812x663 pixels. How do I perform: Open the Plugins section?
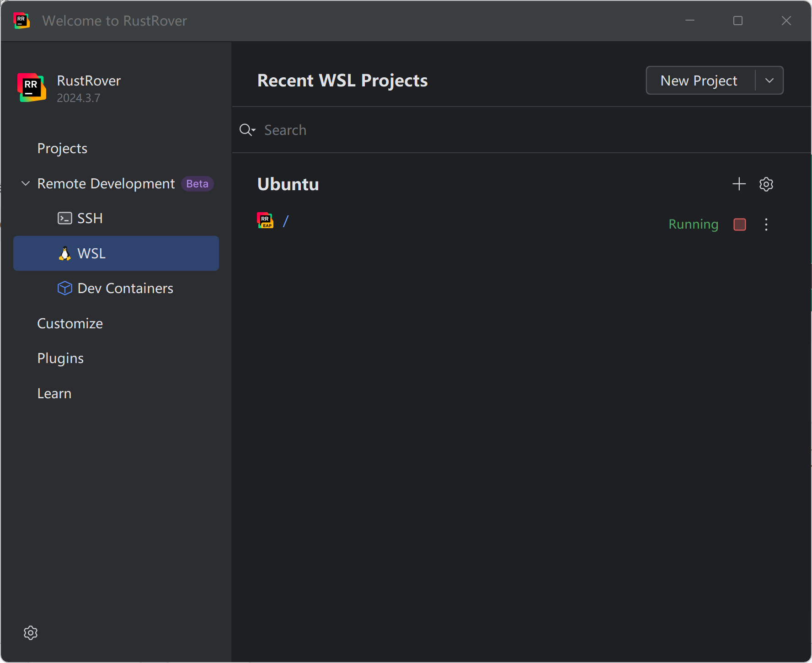pyautogui.click(x=60, y=358)
